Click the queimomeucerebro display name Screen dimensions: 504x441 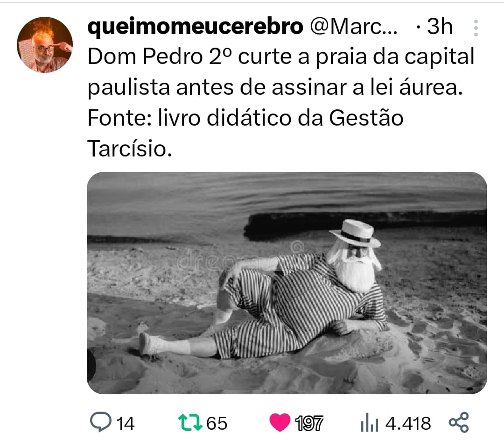195,26
